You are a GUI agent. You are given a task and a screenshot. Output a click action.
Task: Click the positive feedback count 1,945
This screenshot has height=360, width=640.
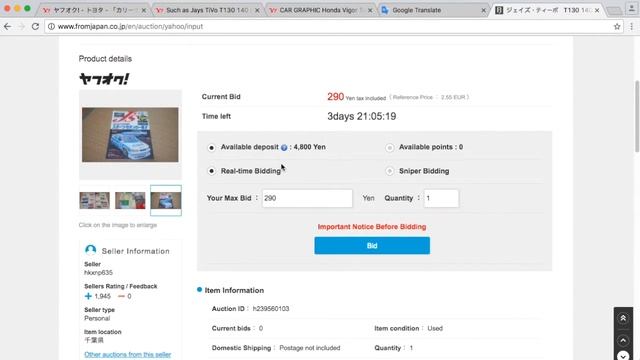tap(102, 296)
